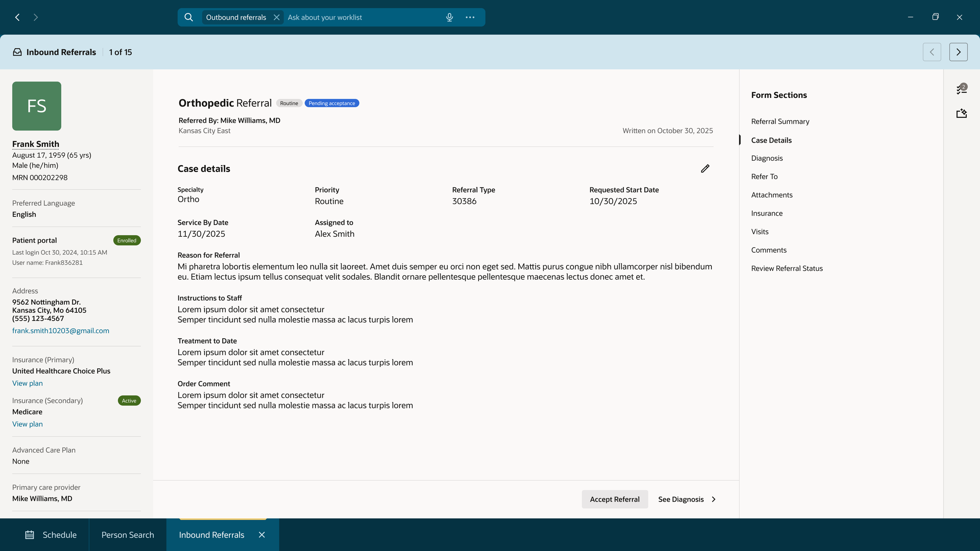Click the Inbound Referrals header title
The height and width of the screenshot is (551, 980).
pos(61,52)
